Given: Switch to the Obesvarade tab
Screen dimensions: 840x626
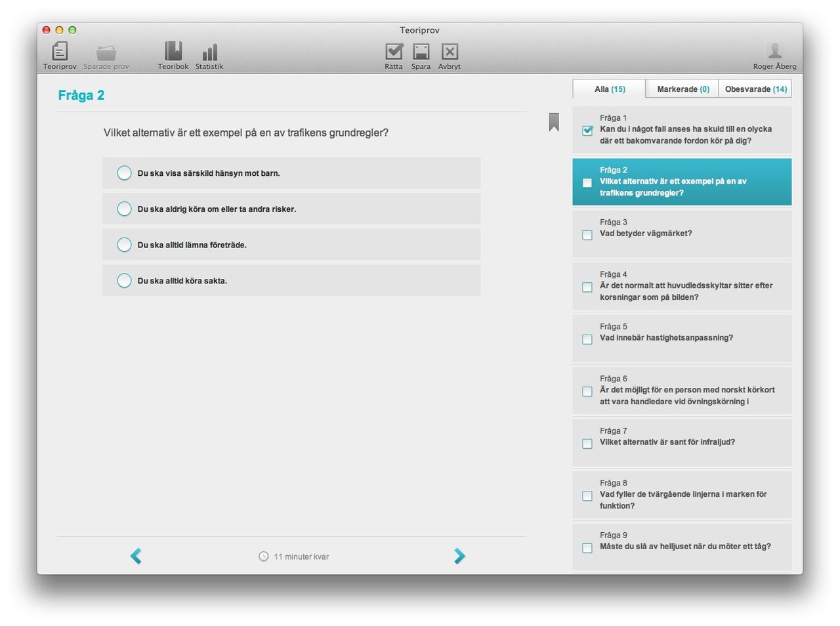Looking at the screenshot, I should click(x=755, y=89).
